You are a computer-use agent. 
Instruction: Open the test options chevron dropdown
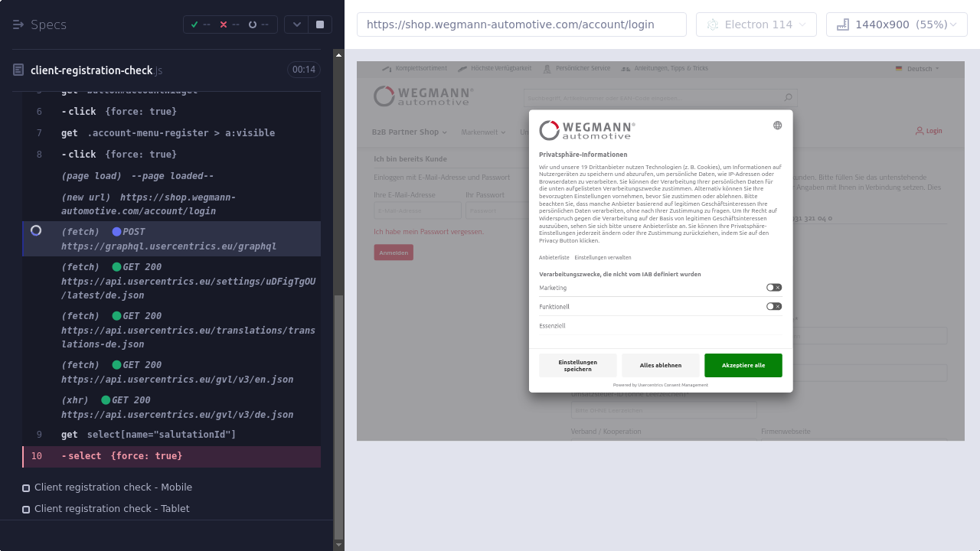coord(296,24)
